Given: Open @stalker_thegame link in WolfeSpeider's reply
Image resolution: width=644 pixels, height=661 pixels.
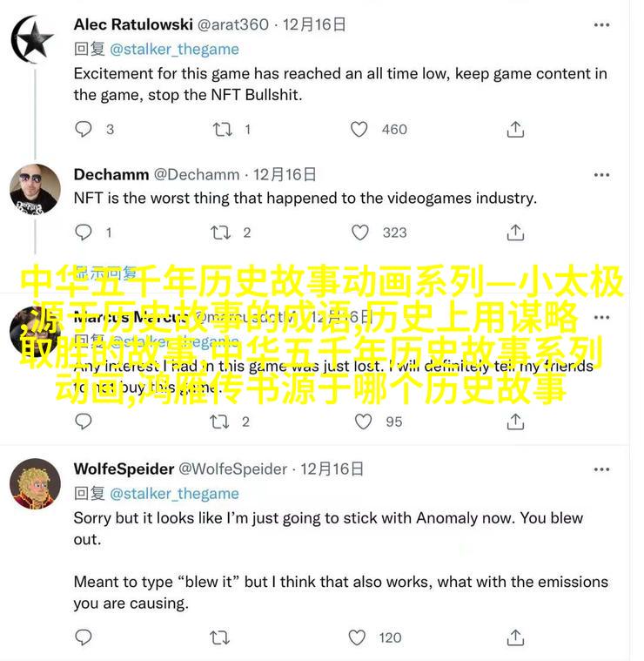Looking at the screenshot, I should (x=174, y=494).
